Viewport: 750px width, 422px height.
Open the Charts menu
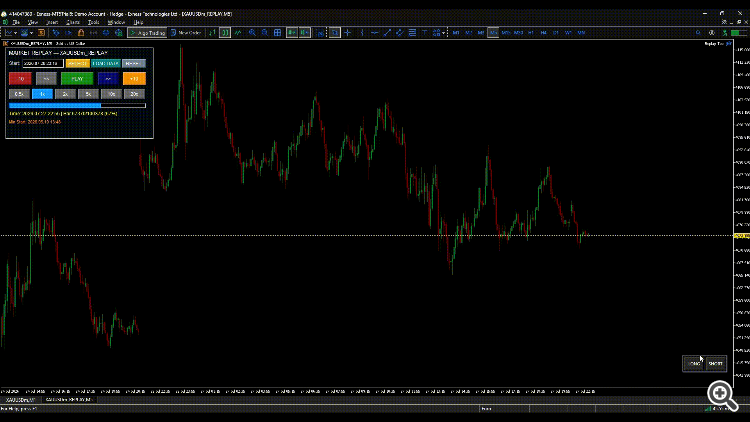[x=73, y=22]
